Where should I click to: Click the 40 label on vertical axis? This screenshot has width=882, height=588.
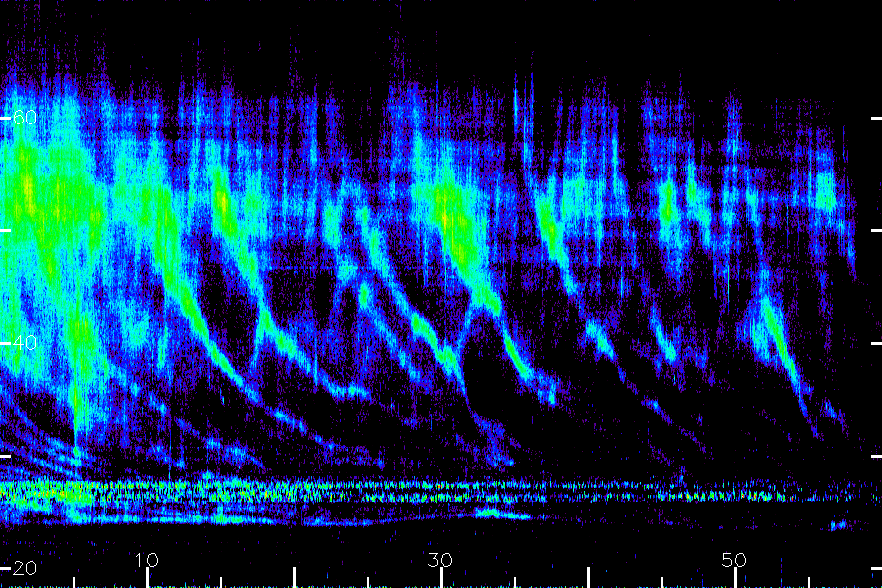pos(24,343)
